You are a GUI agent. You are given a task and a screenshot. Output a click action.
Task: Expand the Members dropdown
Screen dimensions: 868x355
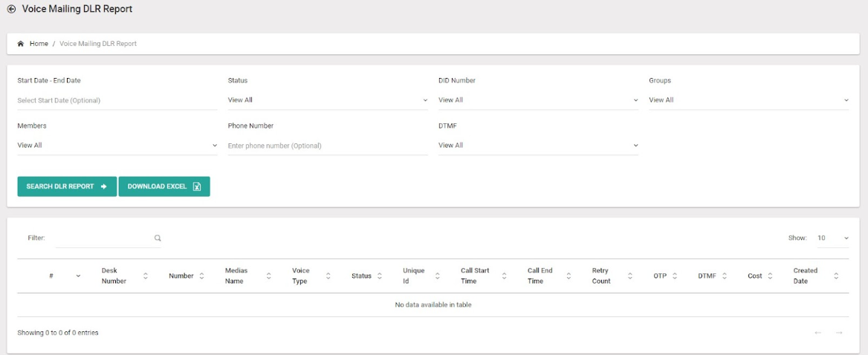[x=117, y=146]
